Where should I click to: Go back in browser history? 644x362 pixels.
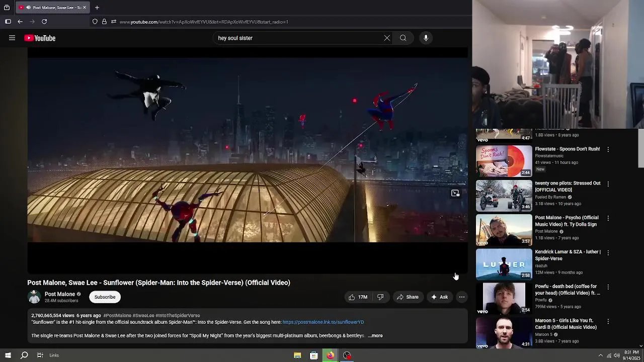coord(20,22)
